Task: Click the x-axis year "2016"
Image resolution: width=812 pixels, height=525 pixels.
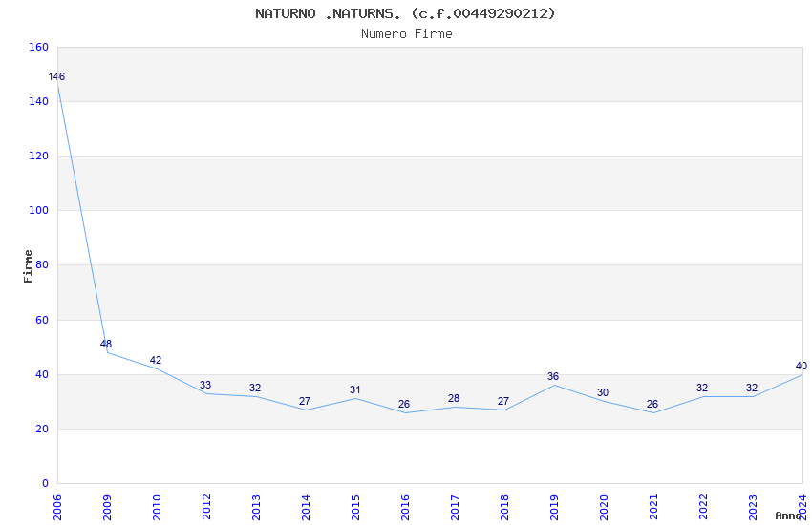Action: pyautogui.click(x=405, y=507)
